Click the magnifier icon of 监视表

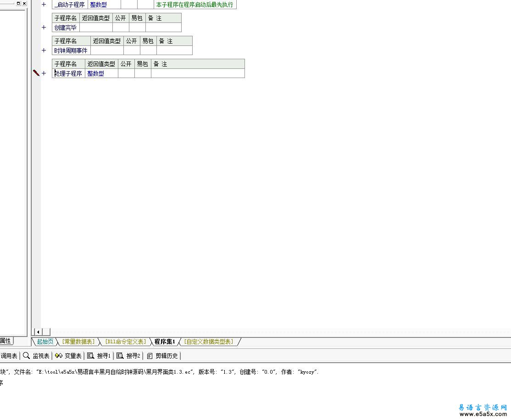tap(26, 355)
